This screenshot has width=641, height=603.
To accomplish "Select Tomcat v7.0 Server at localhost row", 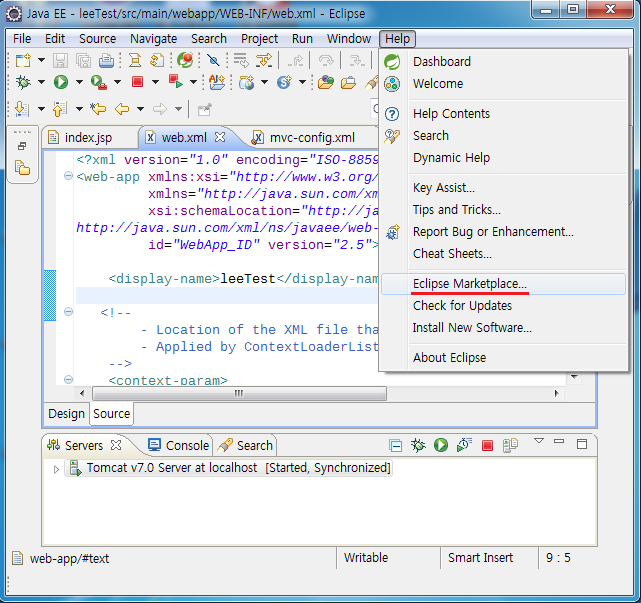I will pos(228,468).
